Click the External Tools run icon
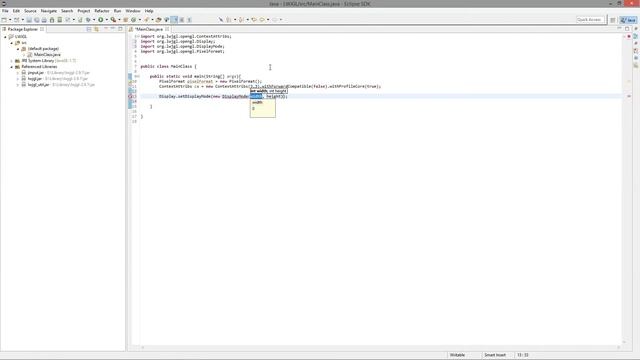The image size is (640, 360). point(113,20)
